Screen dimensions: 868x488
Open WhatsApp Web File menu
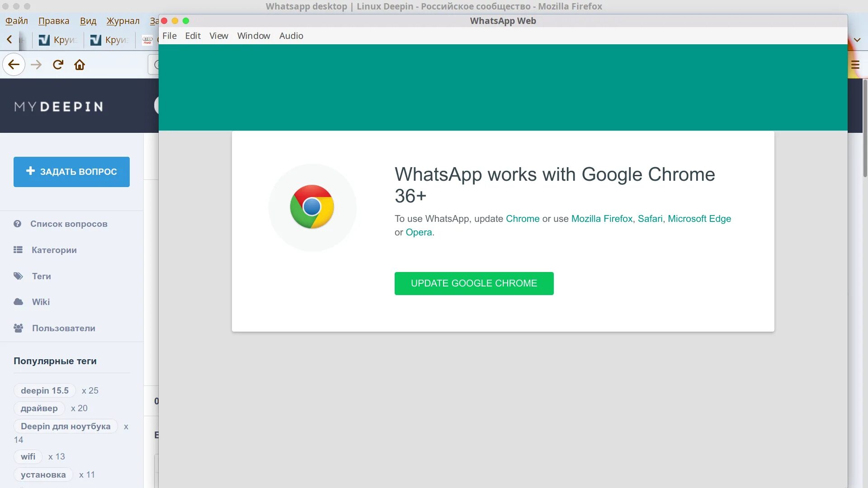pos(170,36)
